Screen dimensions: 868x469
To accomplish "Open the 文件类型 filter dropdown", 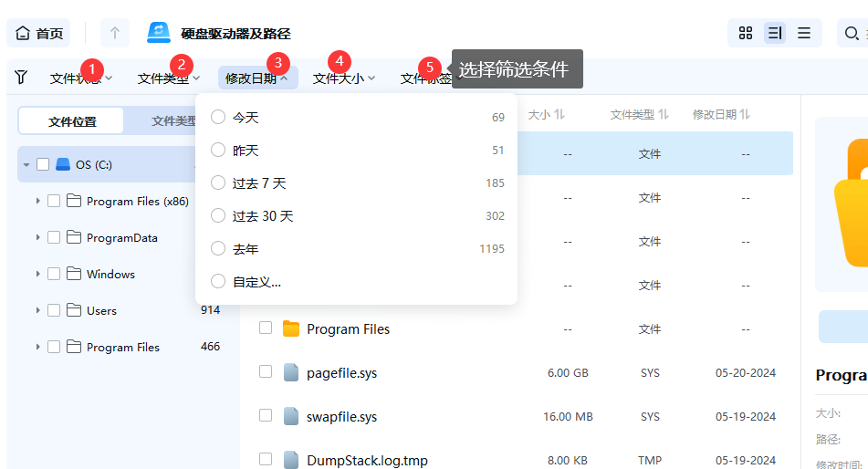I will click(x=168, y=78).
